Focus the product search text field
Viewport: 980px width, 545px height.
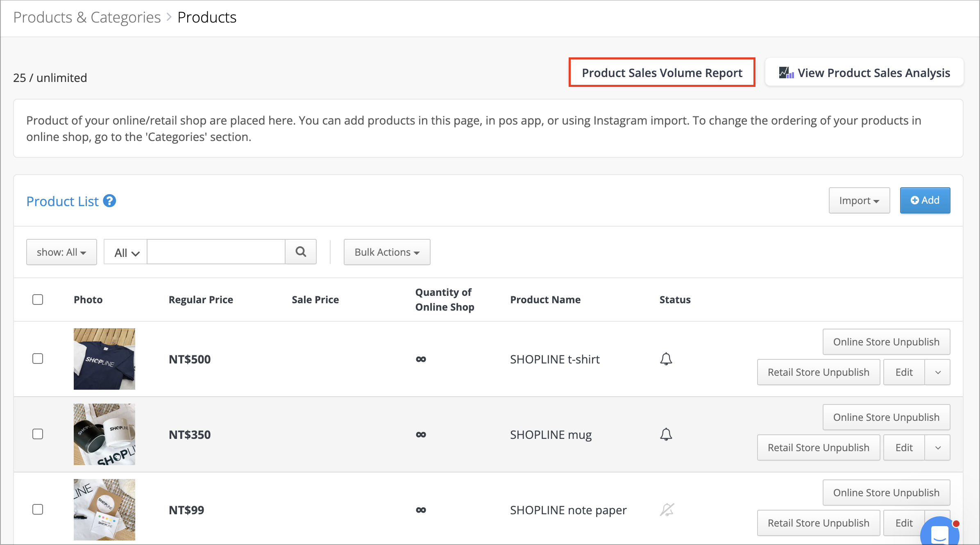pos(216,252)
